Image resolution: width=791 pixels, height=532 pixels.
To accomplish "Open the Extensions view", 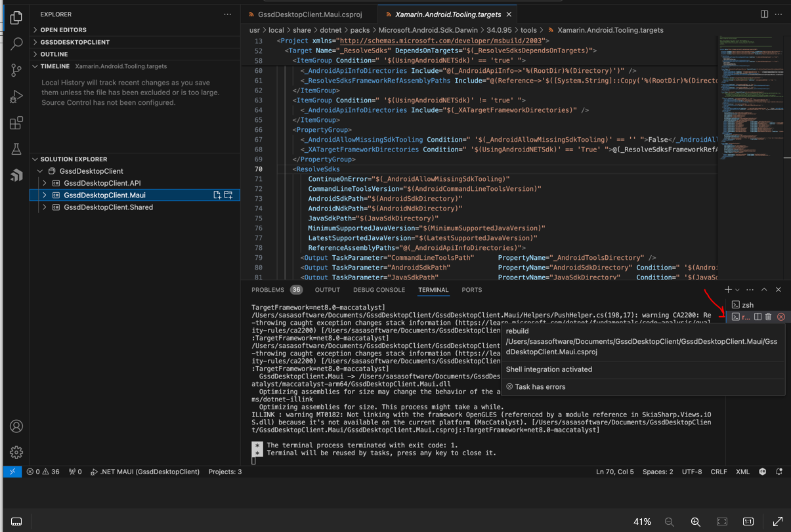I will [16, 123].
